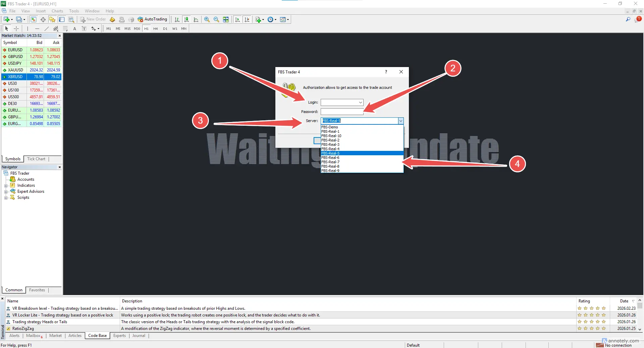Click the Help question mark in the dialog
This screenshot has width=644, height=348.
click(x=385, y=72)
